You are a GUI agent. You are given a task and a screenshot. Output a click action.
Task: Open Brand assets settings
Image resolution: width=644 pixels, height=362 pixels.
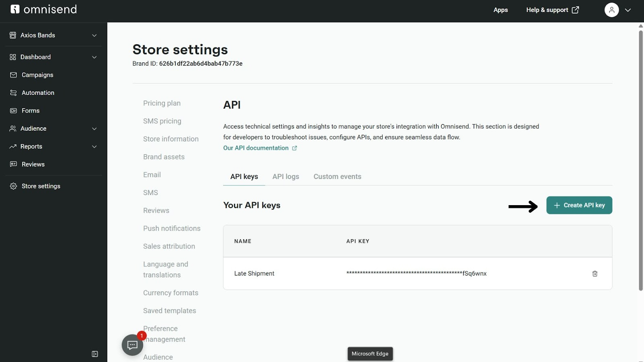[164, 157]
